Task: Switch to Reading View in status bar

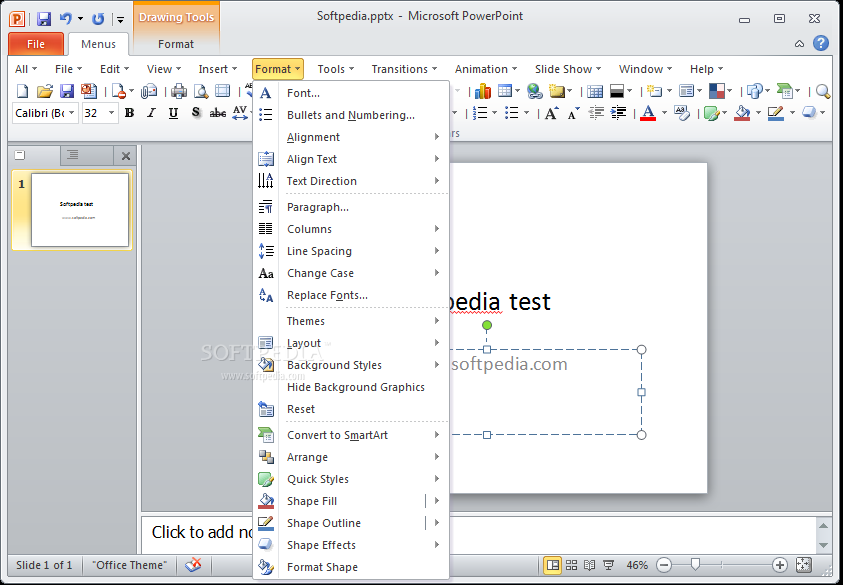Action: point(589,565)
